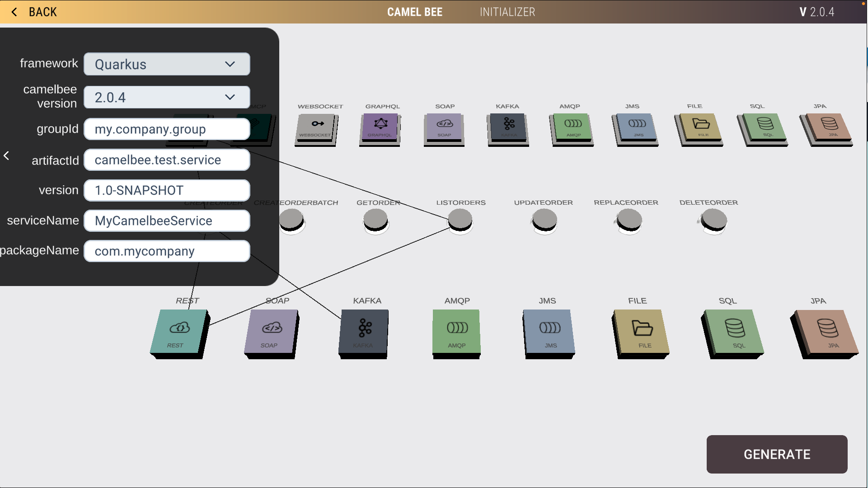
Task: Click the bottom row SQL tile
Action: [x=734, y=332]
